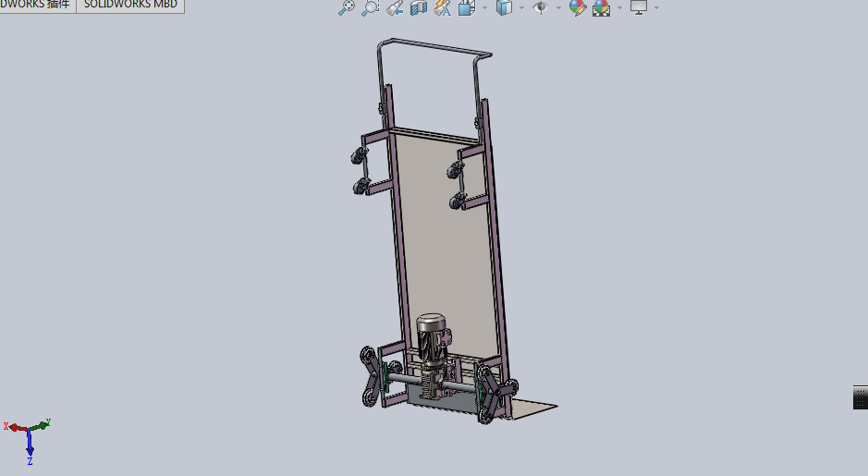868x476 pixels.
Task: Expand the Hide/Show Items dropdown arrow
Action: click(558, 7)
